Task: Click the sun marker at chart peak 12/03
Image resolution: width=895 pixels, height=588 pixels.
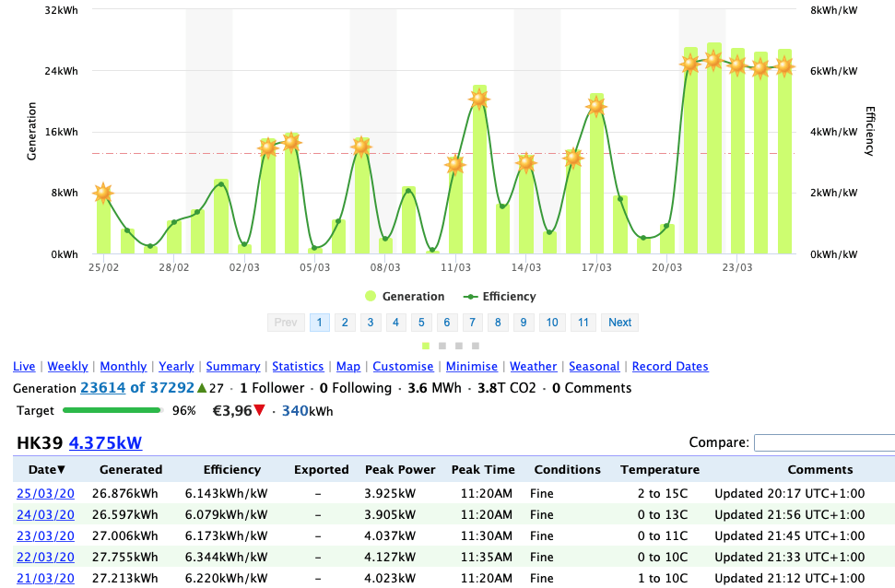Action: (479, 99)
